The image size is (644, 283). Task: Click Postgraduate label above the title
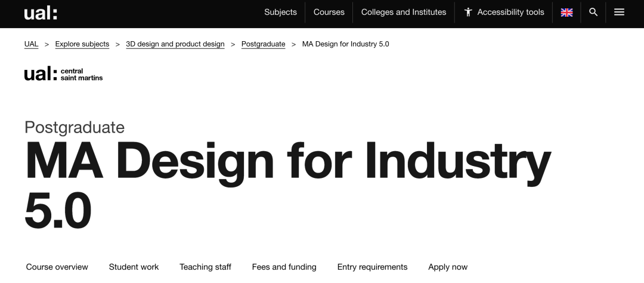(75, 128)
